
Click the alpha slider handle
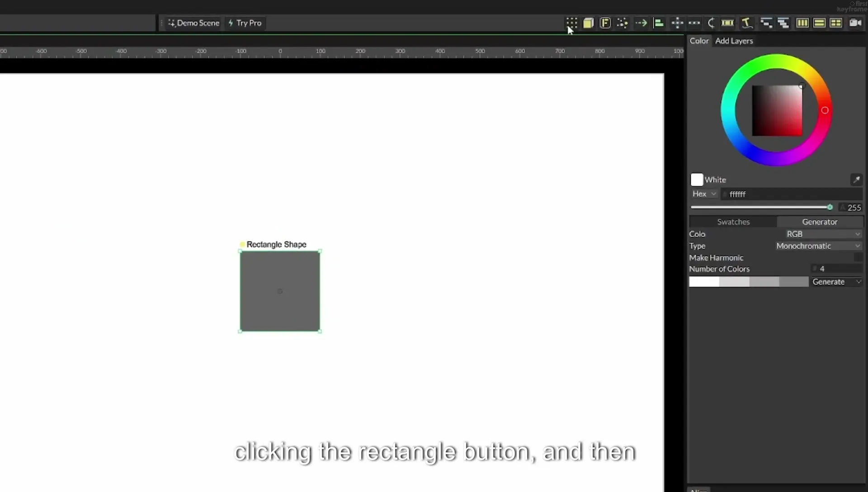coord(830,207)
